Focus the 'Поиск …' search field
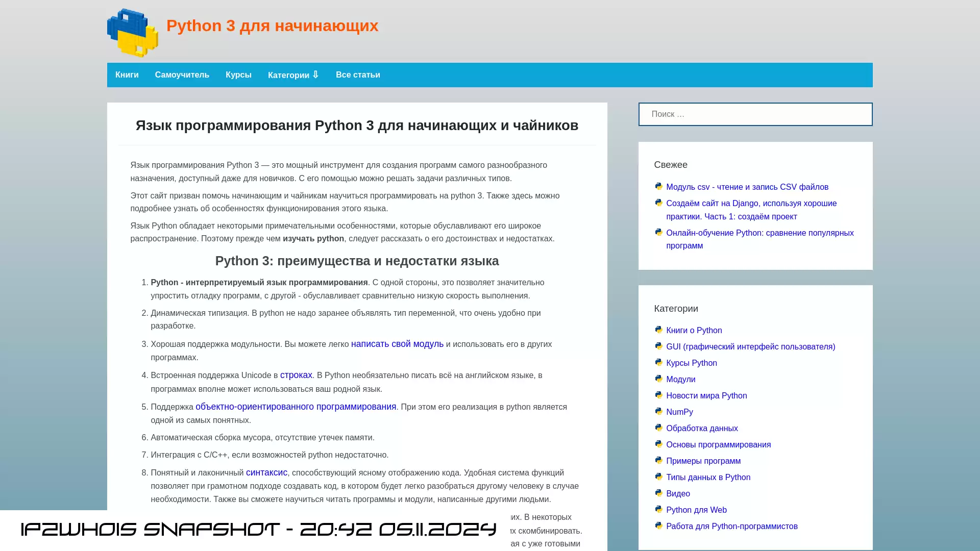The image size is (980, 551). pos(755,114)
